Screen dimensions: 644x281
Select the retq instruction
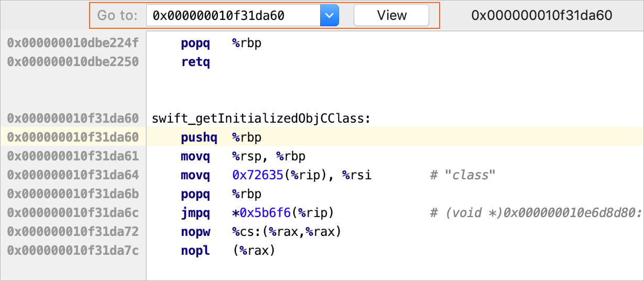pos(195,62)
